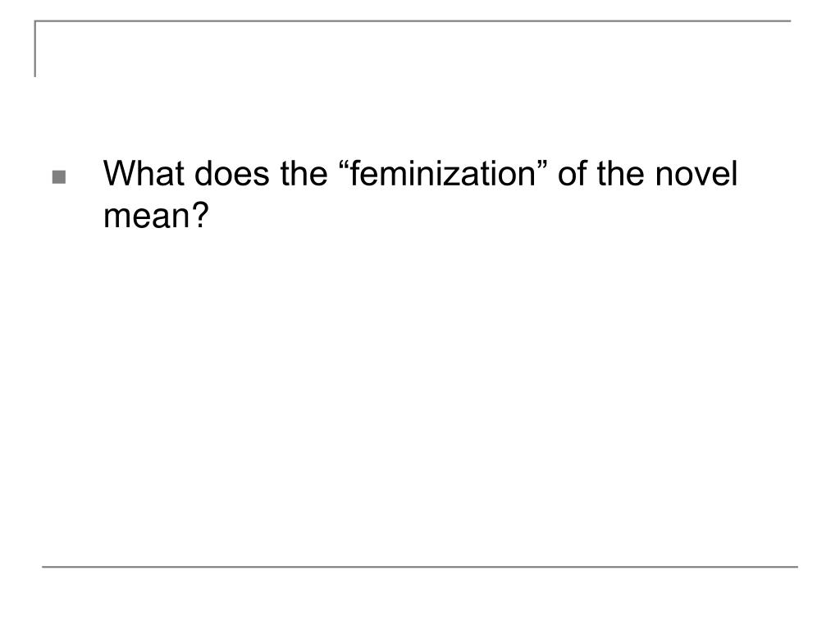Click the empty title area at slide top
The height and width of the screenshot is (630, 840).
[x=413, y=49]
